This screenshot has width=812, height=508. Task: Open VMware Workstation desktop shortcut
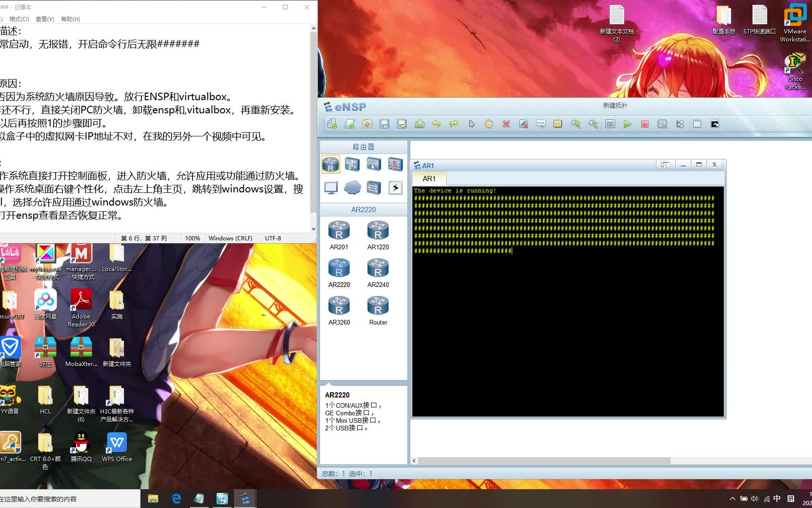click(795, 23)
